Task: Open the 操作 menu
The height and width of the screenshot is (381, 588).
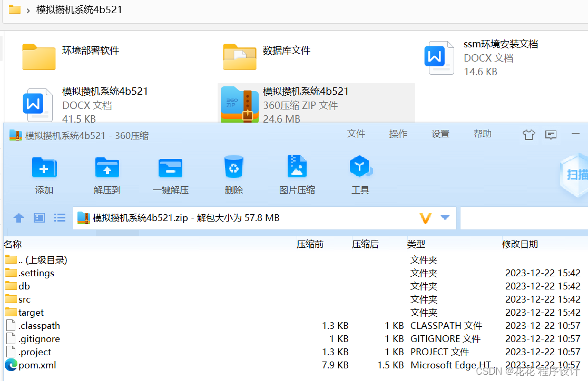Action: pyautogui.click(x=398, y=134)
